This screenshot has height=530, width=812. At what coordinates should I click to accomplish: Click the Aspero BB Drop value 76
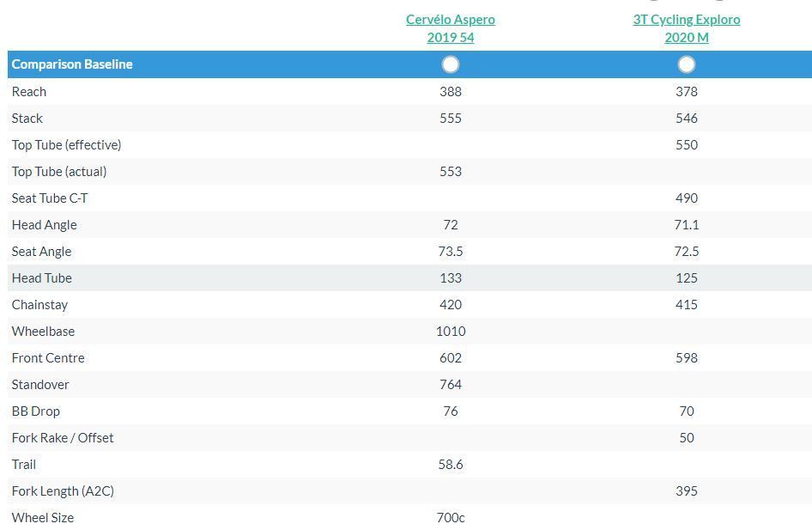[x=451, y=411]
